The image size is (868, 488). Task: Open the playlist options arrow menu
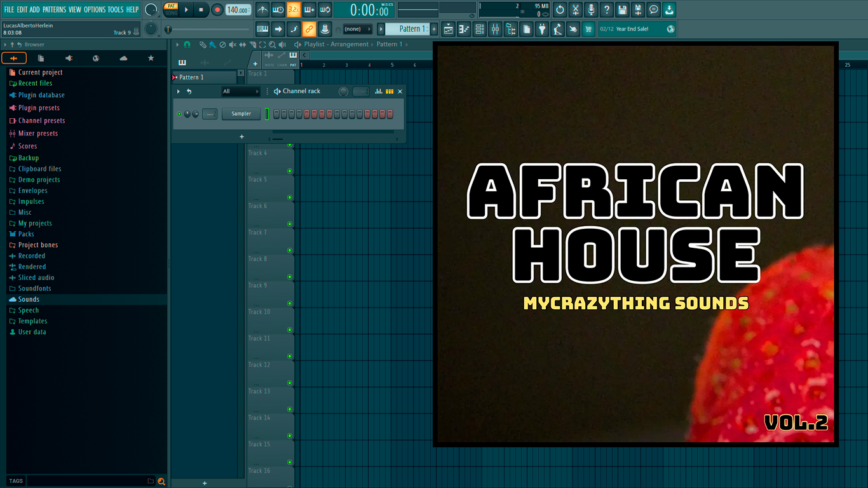[178, 44]
